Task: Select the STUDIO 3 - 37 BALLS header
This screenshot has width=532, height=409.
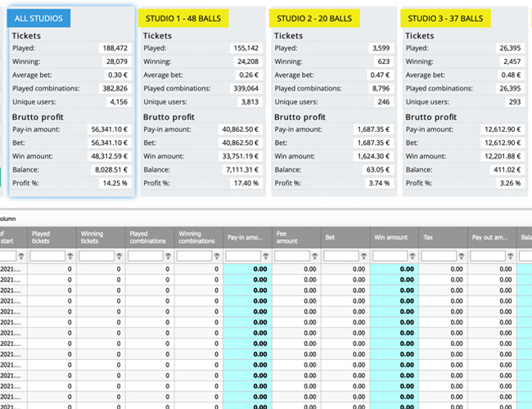Action: (445, 18)
